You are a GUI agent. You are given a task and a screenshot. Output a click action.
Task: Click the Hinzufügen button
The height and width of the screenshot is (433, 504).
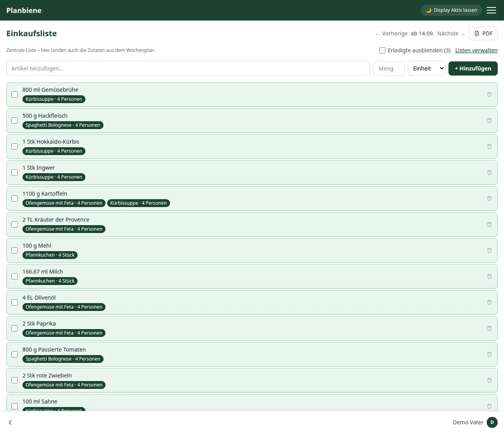473,68
